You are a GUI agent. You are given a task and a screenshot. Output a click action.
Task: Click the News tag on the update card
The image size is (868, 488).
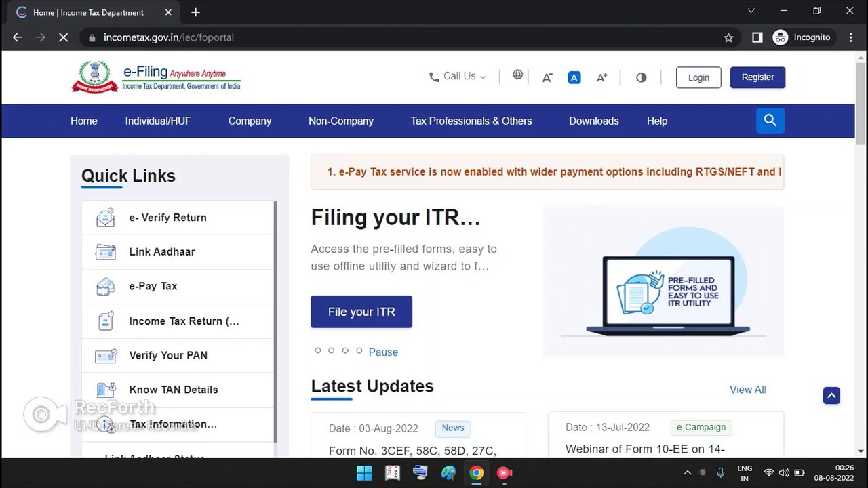[x=453, y=428]
